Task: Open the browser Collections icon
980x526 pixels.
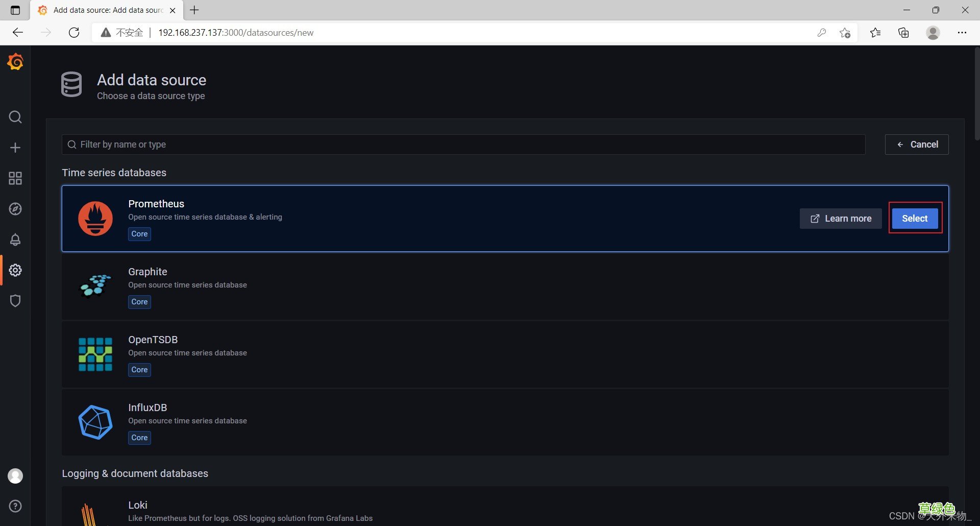Action: 903,33
